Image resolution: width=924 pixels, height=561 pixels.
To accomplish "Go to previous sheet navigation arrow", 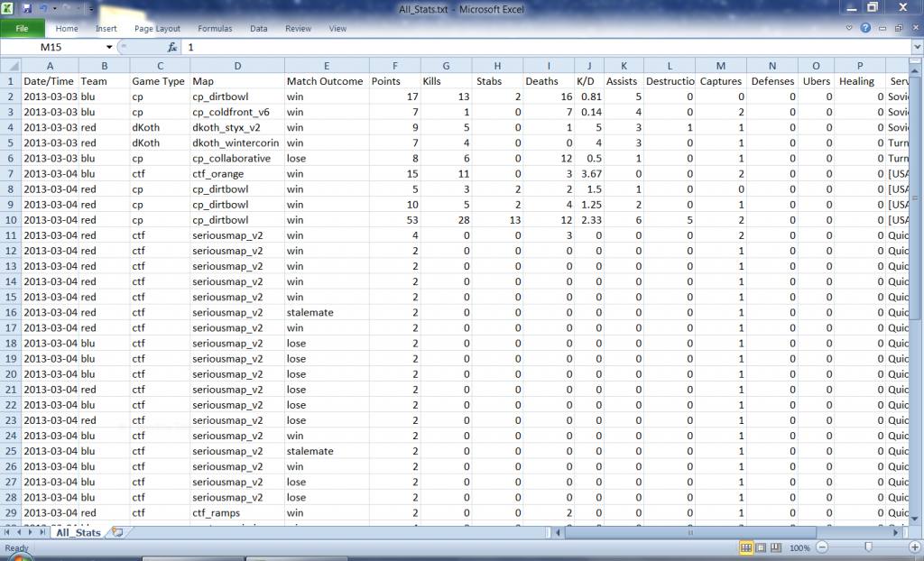I will [x=19, y=532].
